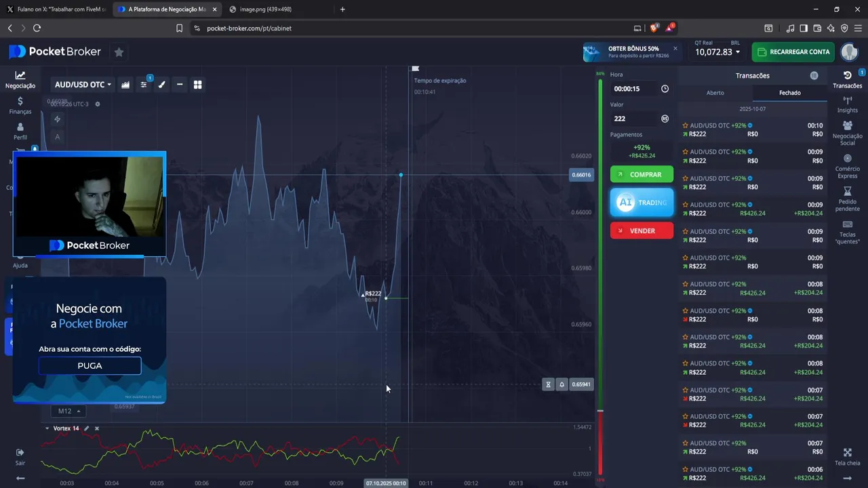The height and width of the screenshot is (488, 868).
Task: Open Transações list settings icon
Action: [814, 76]
